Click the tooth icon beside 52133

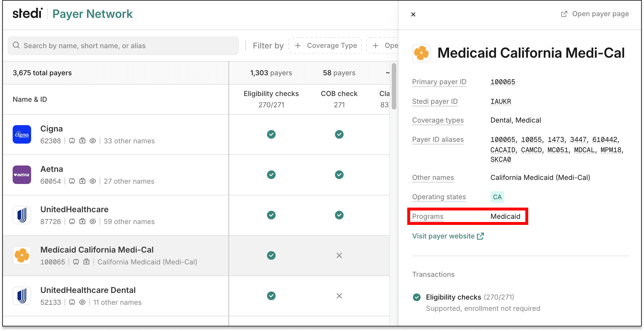tap(72, 302)
